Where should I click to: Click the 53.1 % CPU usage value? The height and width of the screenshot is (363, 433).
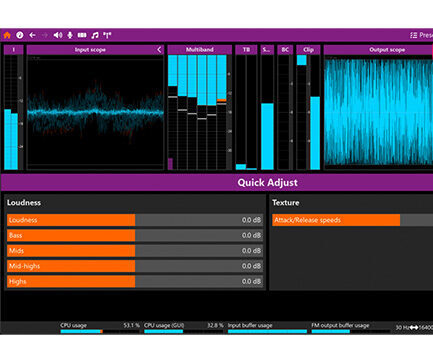(x=131, y=325)
